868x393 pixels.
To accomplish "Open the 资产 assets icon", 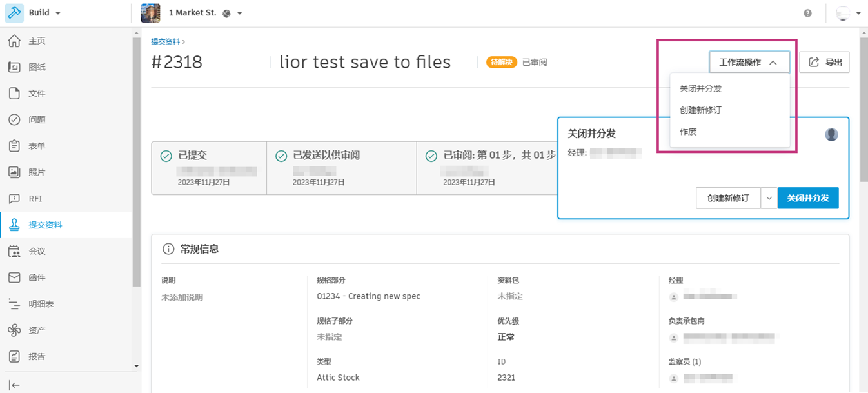I will tap(14, 330).
